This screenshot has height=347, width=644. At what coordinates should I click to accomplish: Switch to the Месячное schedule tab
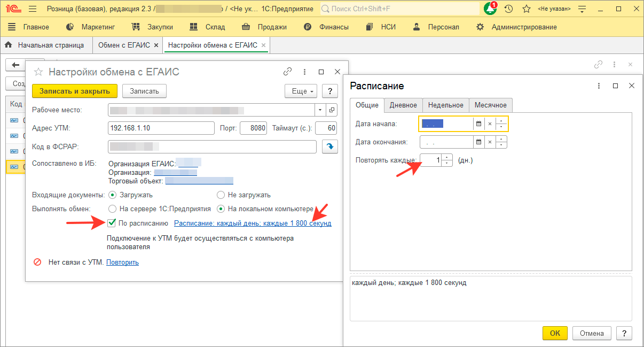tap(491, 105)
